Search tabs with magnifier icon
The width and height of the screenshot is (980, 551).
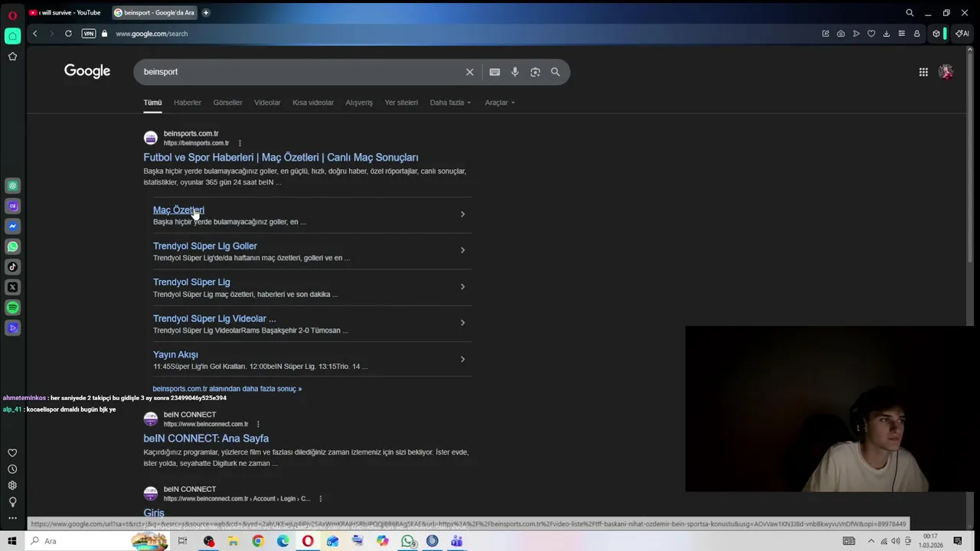click(x=910, y=13)
